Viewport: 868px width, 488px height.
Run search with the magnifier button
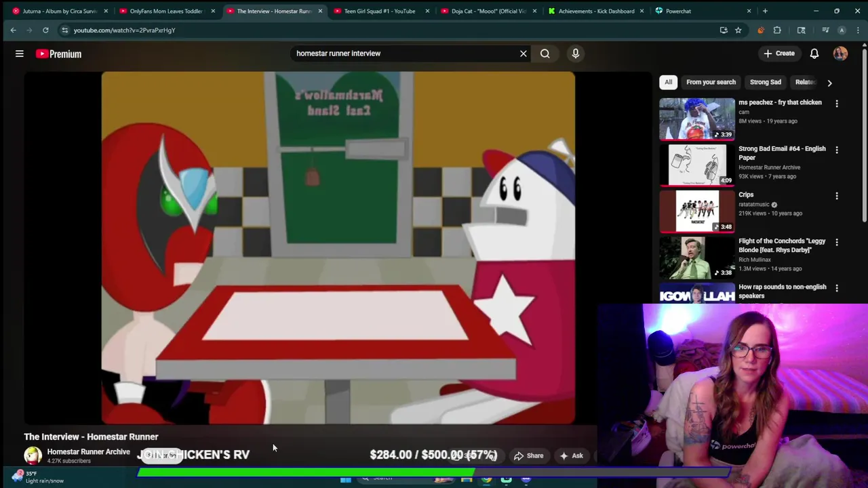tap(545, 54)
